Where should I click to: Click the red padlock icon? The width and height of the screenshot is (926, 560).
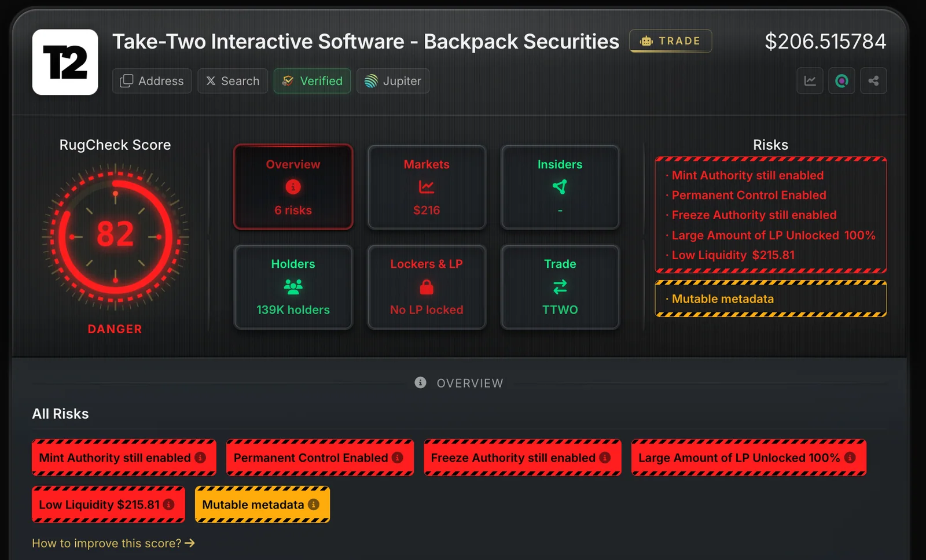click(427, 286)
